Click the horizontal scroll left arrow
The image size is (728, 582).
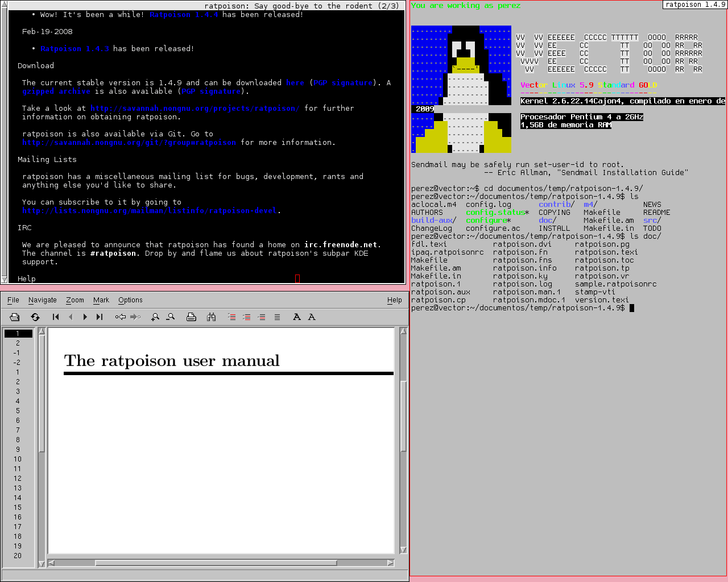tap(52, 563)
